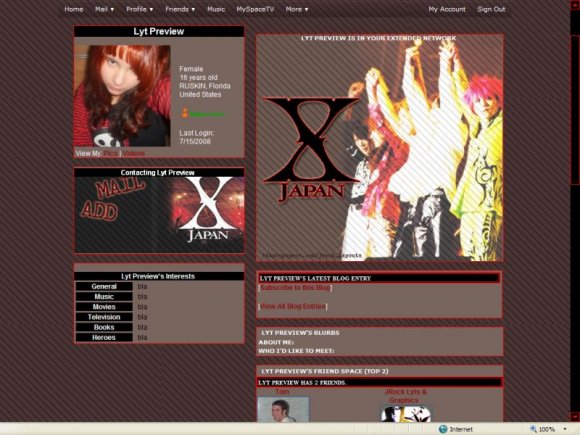
Task: Open the Home nav link
Action: (74, 9)
